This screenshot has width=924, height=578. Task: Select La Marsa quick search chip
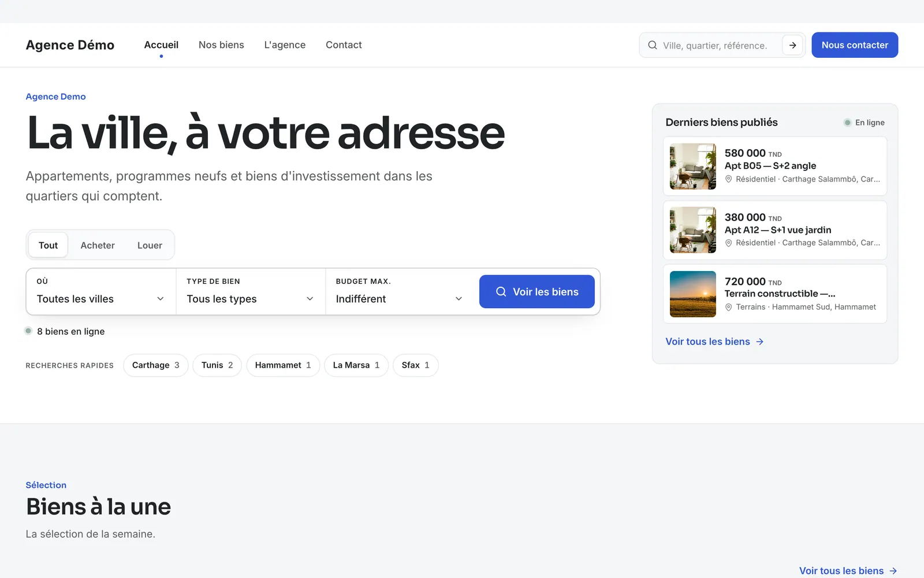356,365
